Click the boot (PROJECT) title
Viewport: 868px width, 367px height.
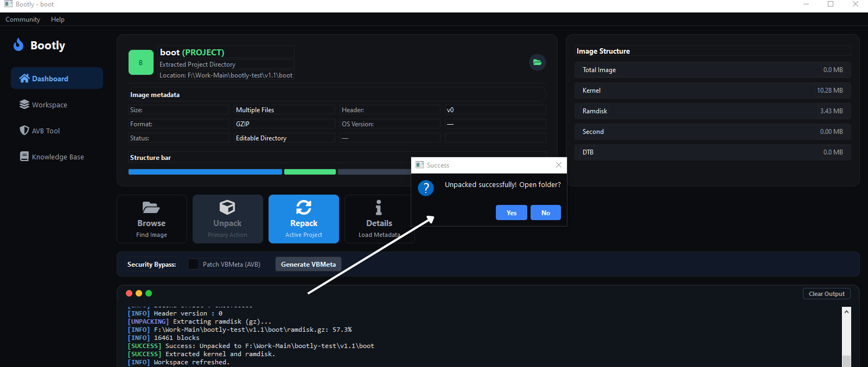192,52
